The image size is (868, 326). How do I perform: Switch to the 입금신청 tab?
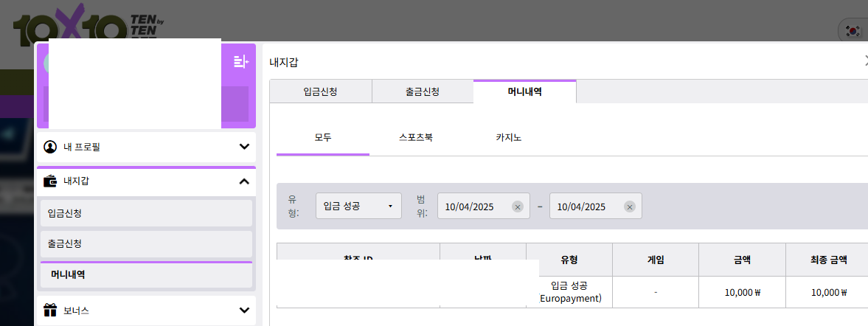[x=321, y=92]
